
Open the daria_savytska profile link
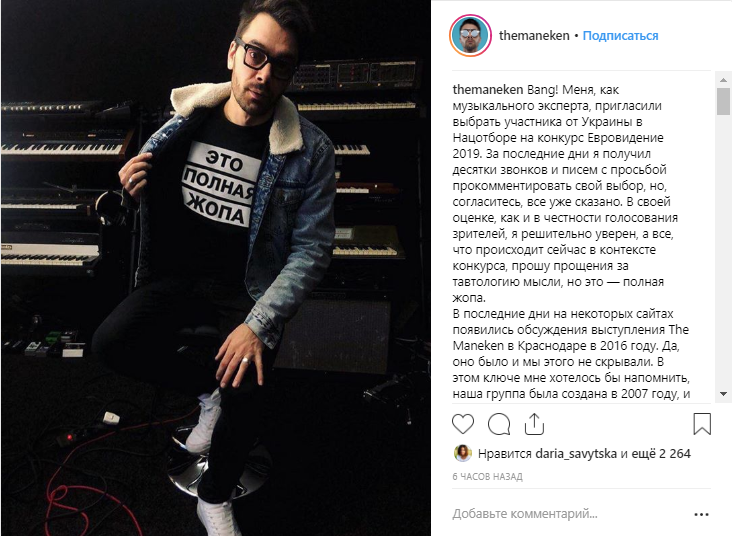tap(576, 454)
